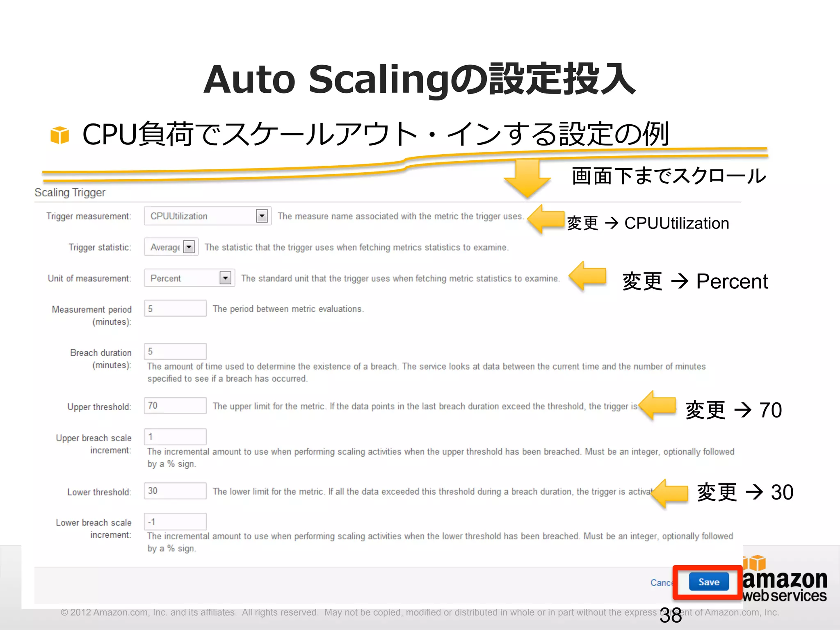Click the Breach duration (minutes) label

101,359
